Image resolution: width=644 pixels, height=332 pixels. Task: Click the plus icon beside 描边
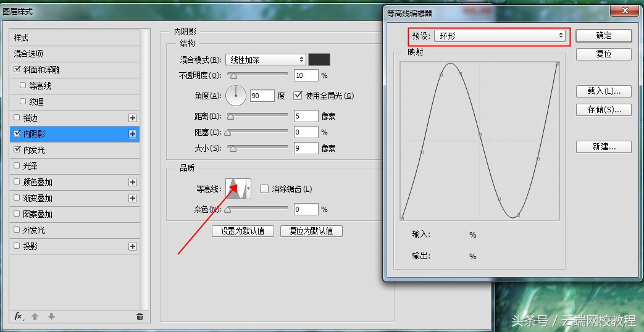pyautogui.click(x=133, y=118)
